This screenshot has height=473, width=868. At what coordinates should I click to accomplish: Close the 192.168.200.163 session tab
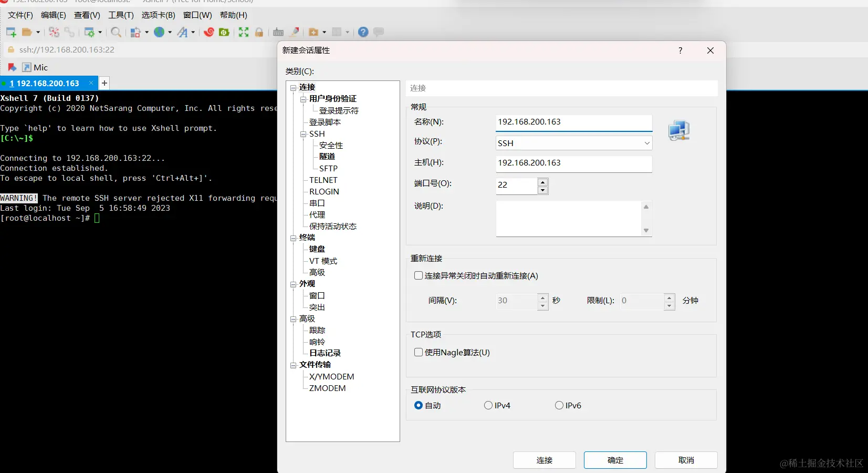point(91,83)
